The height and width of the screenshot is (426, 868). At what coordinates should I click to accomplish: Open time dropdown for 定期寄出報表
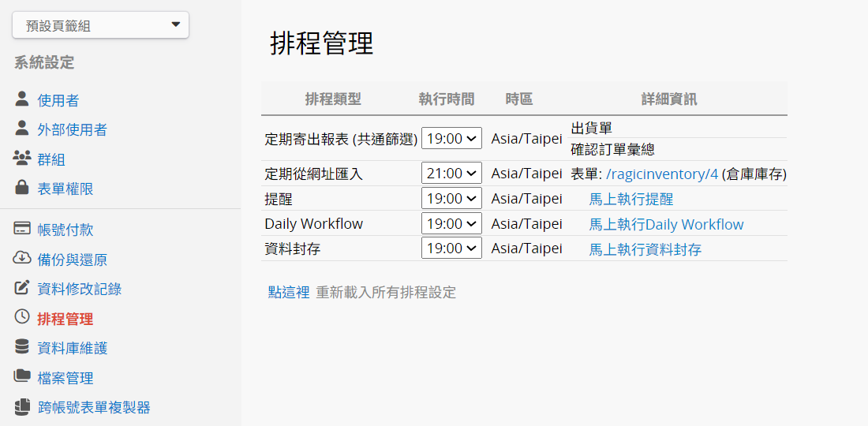(x=451, y=139)
